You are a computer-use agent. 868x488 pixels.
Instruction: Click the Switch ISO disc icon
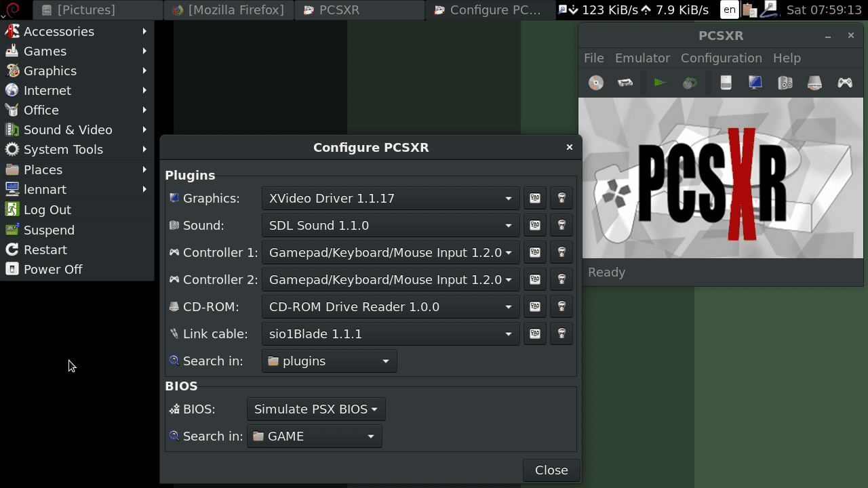(690, 83)
